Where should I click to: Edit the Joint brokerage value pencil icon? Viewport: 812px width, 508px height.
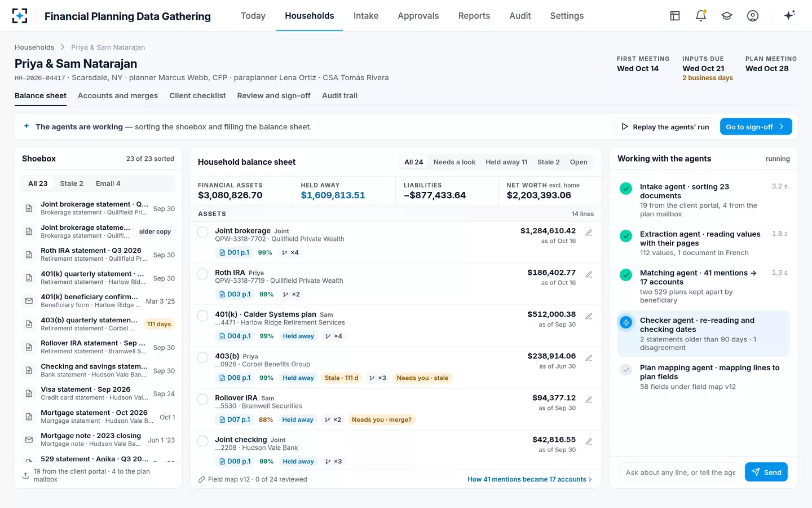click(x=589, y=233)
